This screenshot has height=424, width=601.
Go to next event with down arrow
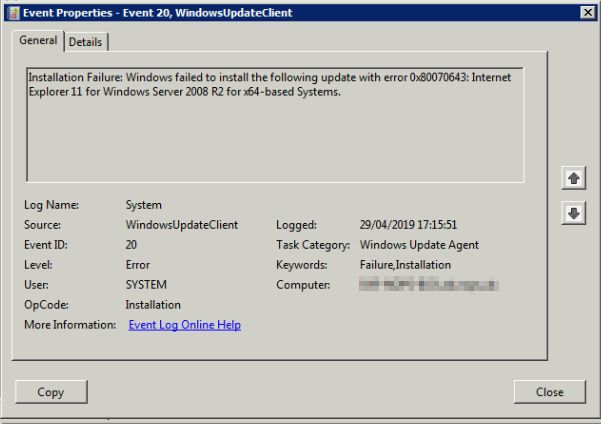[x=573, y=213]
